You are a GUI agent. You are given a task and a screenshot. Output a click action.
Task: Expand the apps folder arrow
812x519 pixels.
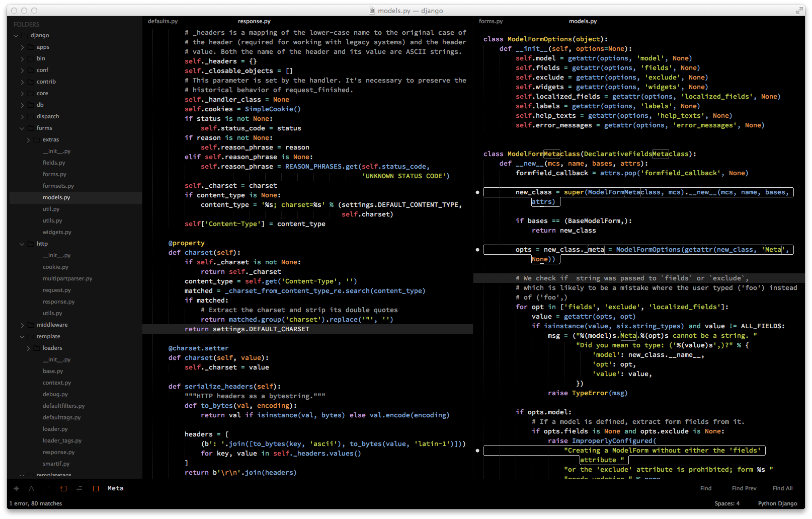tap(22, 47)
